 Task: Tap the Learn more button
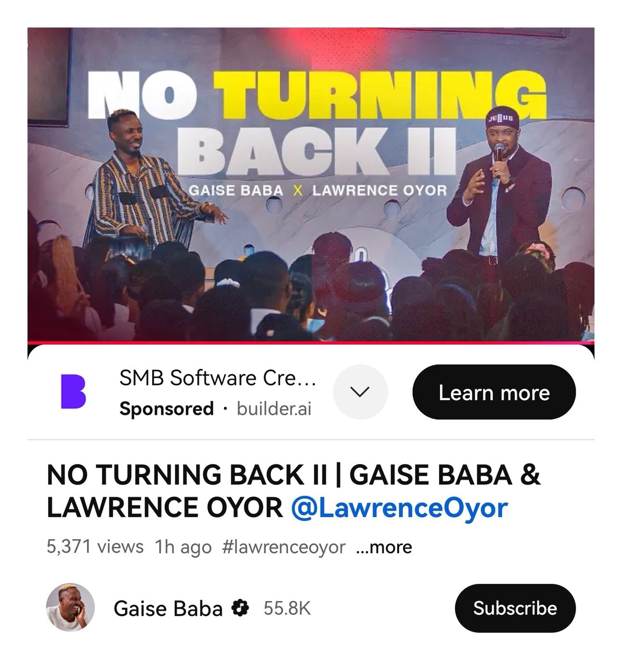click(x=494, y=392)
